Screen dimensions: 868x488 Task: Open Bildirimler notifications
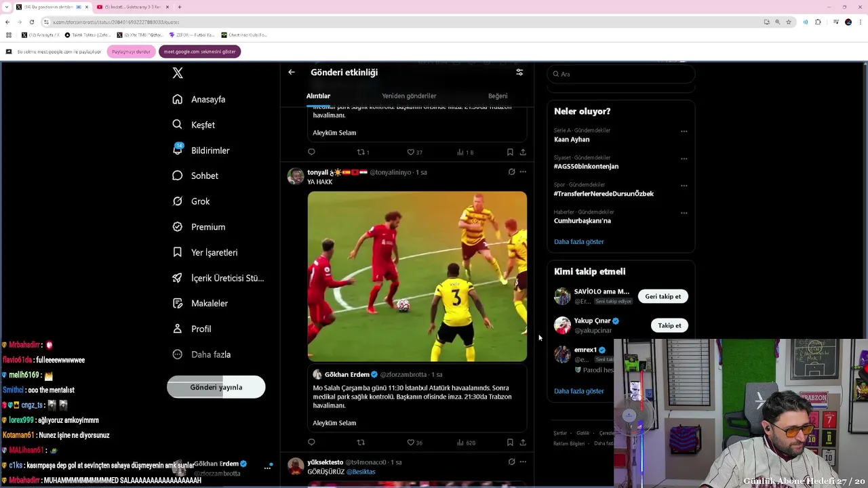point(201,150)
